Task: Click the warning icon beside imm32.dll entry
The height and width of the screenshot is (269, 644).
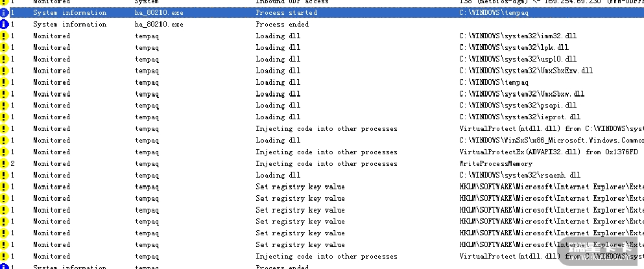Action: pos(4,36)
